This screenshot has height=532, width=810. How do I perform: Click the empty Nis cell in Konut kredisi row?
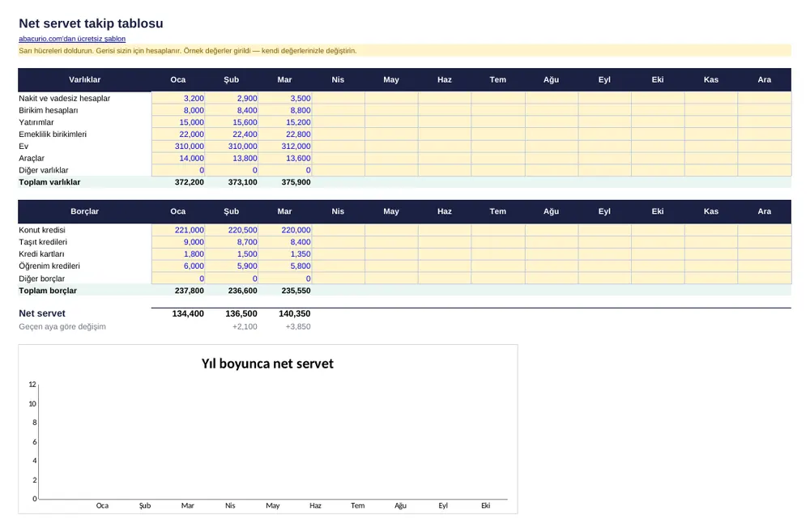click(338, 230)
